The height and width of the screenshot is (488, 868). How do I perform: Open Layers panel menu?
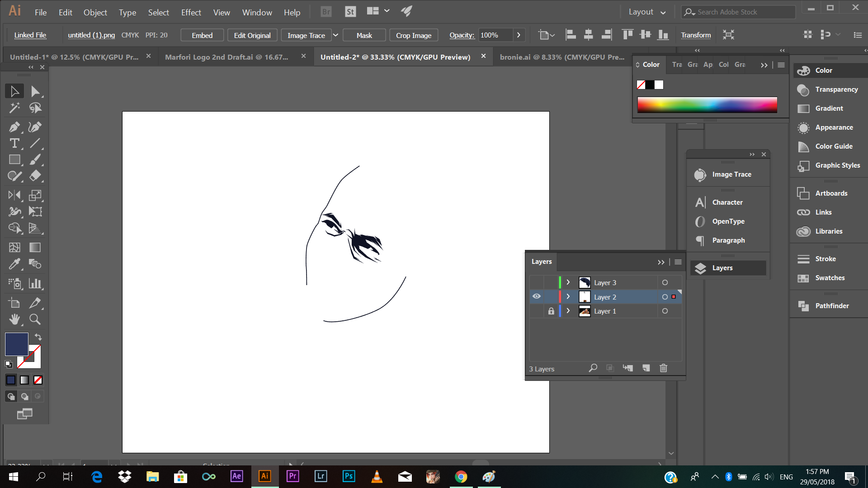(x=678, y=262)
